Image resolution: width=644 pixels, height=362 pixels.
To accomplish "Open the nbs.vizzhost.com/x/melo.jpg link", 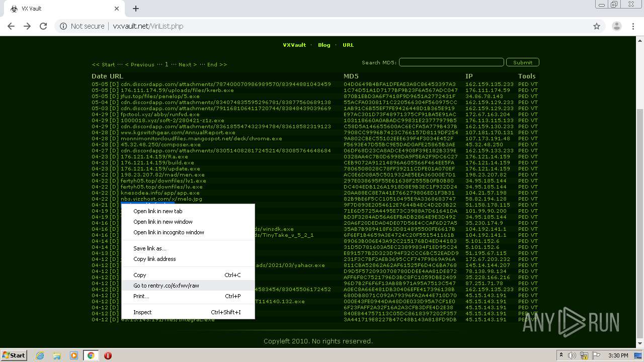I will click(x=162, y=199).
